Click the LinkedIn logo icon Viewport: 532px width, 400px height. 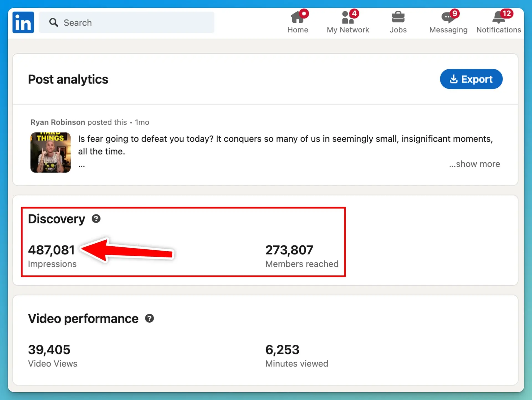(x=23, y=22)
